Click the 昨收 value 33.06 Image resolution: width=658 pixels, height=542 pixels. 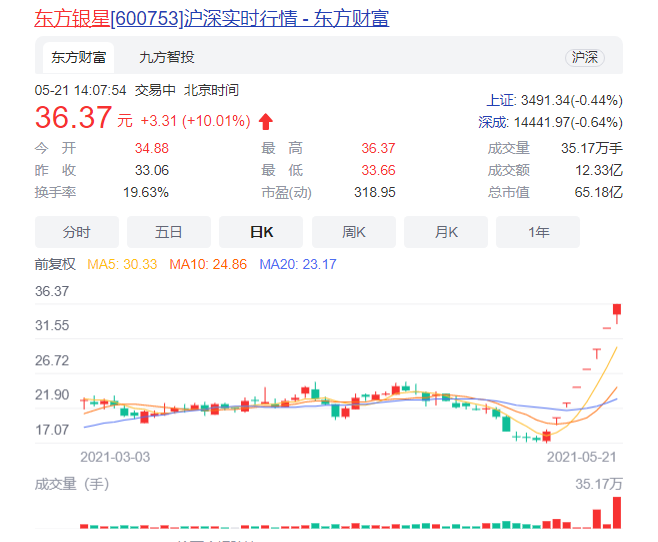(151, 170)
